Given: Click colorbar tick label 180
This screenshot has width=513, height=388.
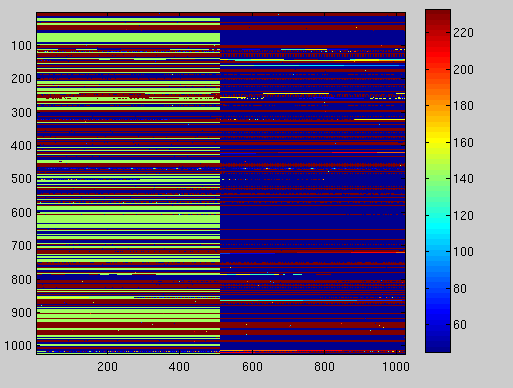Looking at the screenshot, I should pyautogui.click(x=463, y=106).
